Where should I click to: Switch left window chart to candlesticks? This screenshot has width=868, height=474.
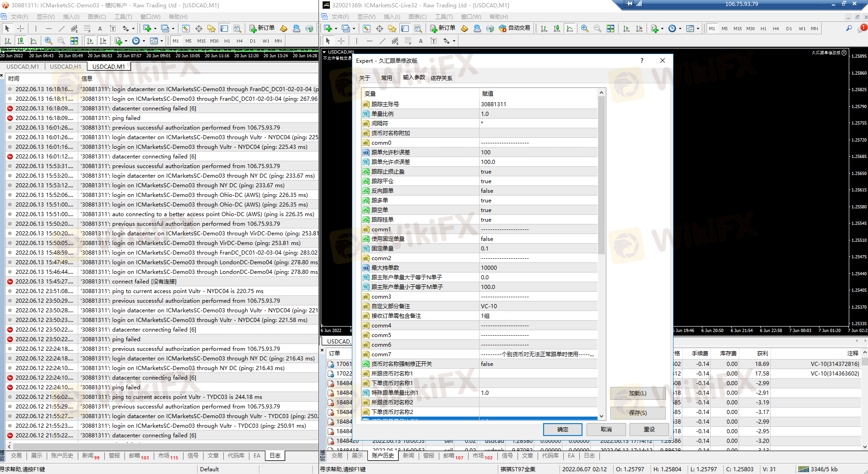[x=21, y=41]
